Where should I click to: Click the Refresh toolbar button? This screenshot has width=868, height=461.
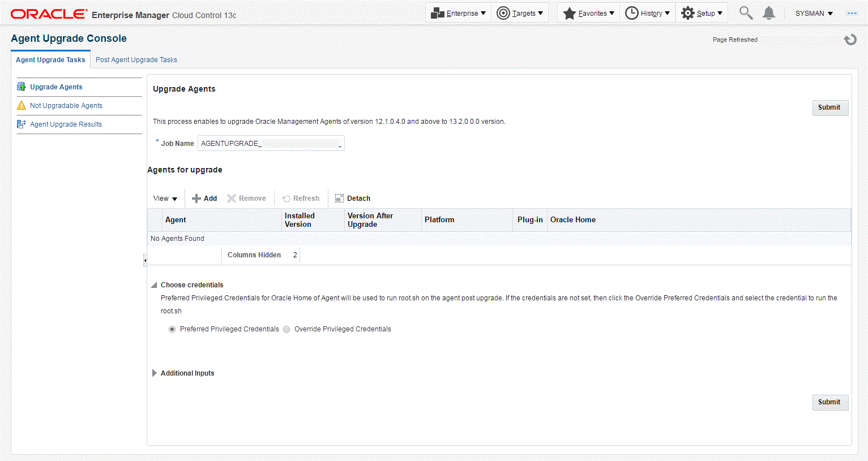pos(301,199)
